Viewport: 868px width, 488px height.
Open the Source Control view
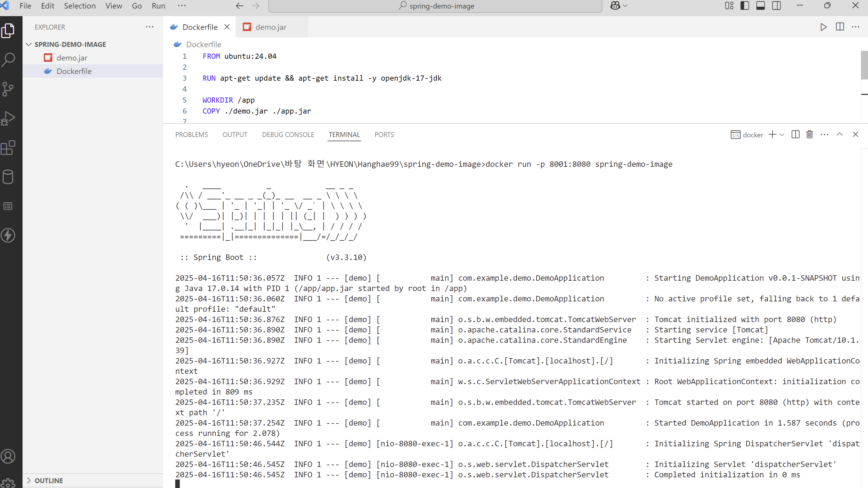click(x=8, y=89)
